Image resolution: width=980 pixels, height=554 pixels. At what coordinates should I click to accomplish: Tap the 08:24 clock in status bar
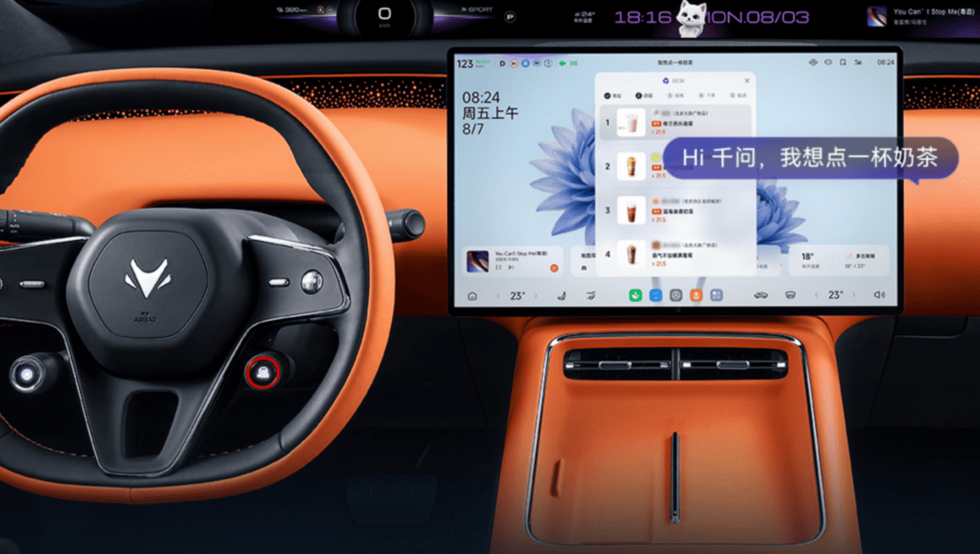click(886, 63)
